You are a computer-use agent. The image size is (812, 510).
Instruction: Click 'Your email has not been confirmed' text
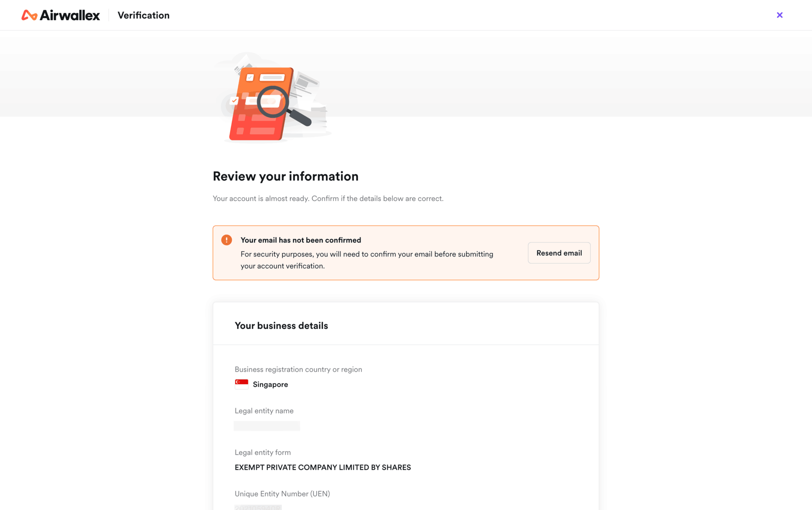(301, 240)
